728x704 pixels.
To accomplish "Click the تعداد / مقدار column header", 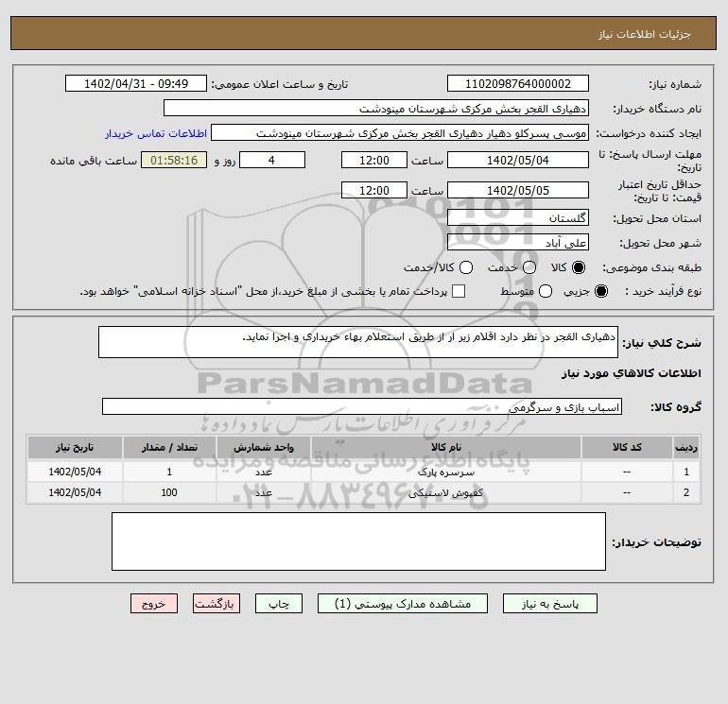I will (x=169, y=447).
